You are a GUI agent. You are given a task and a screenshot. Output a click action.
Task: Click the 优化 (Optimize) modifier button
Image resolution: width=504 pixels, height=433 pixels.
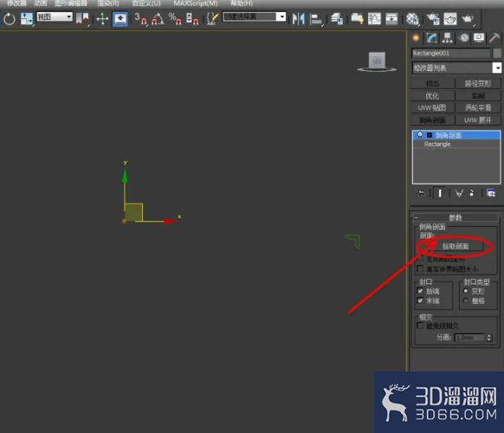click(x=433, y=96)
